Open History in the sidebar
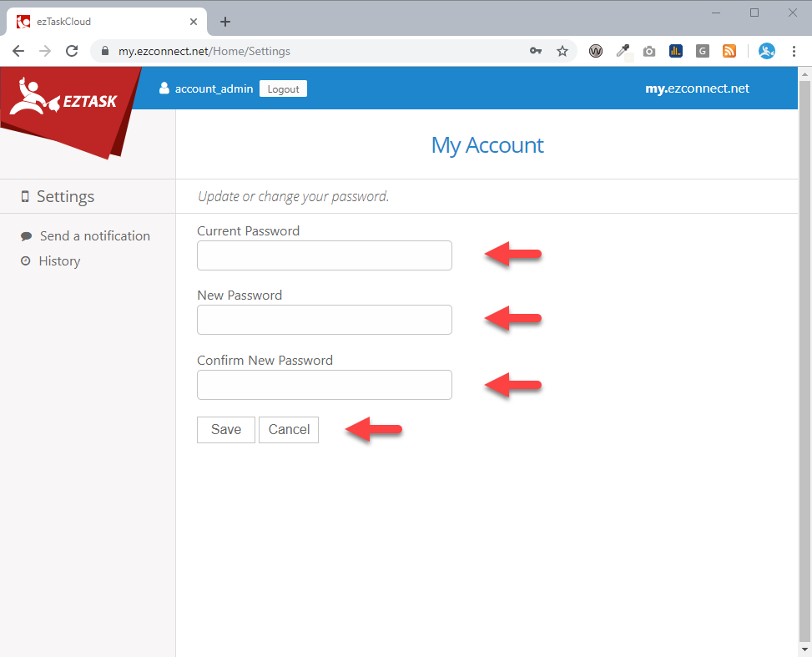 (x=59, y=261)
